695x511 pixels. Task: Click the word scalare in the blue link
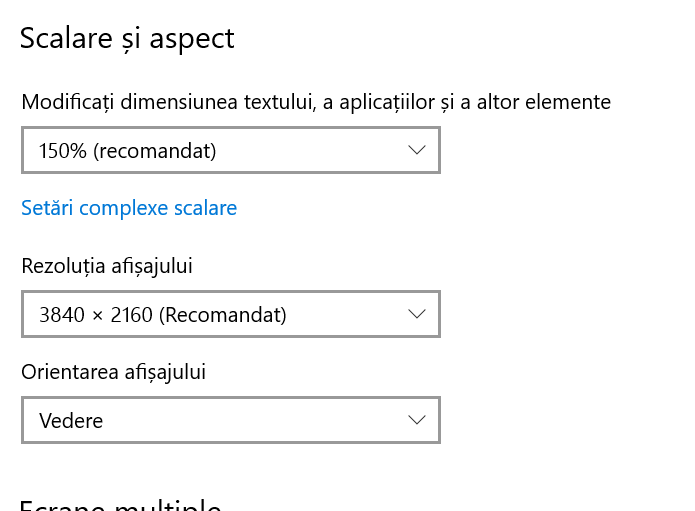pyautogui.click(x=205, y=208)
